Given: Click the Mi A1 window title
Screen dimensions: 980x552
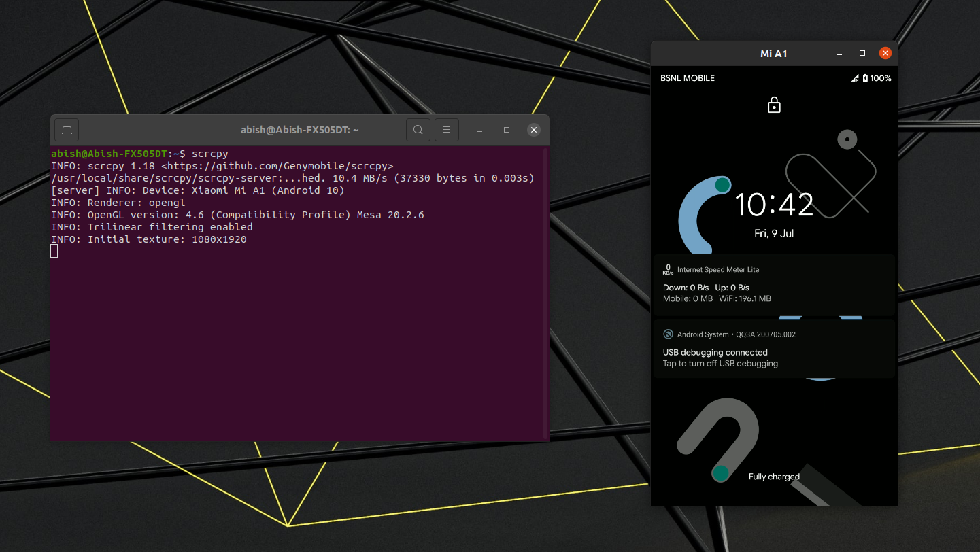Looking at the screenshot, I should [774, 54].
